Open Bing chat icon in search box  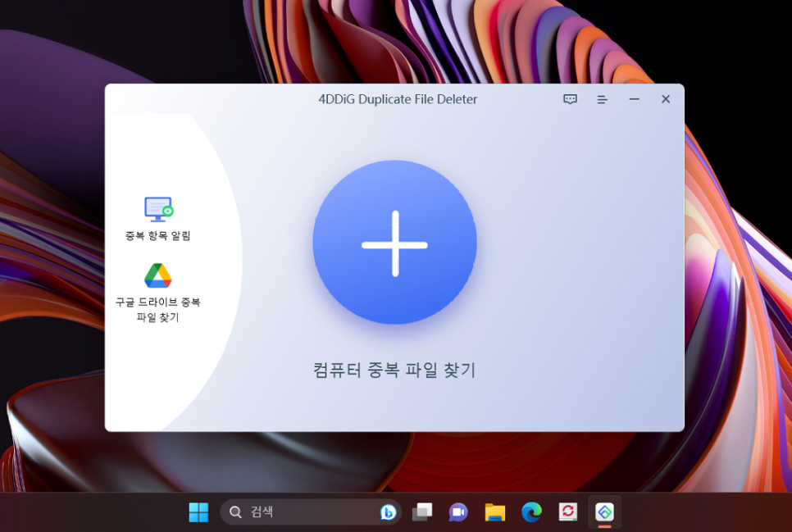coord(388,512)
